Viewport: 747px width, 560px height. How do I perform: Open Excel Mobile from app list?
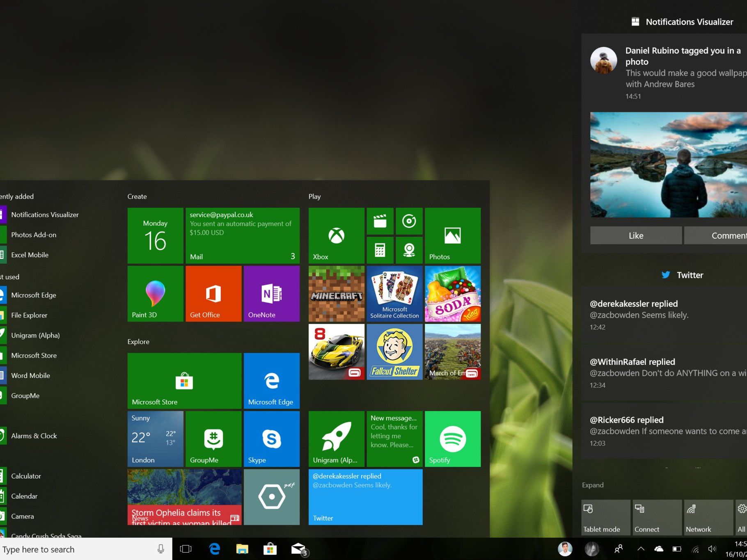(30, 255)
